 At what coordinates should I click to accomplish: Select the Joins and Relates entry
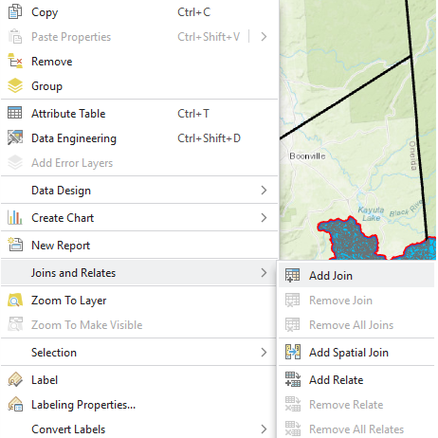(139, 273)
